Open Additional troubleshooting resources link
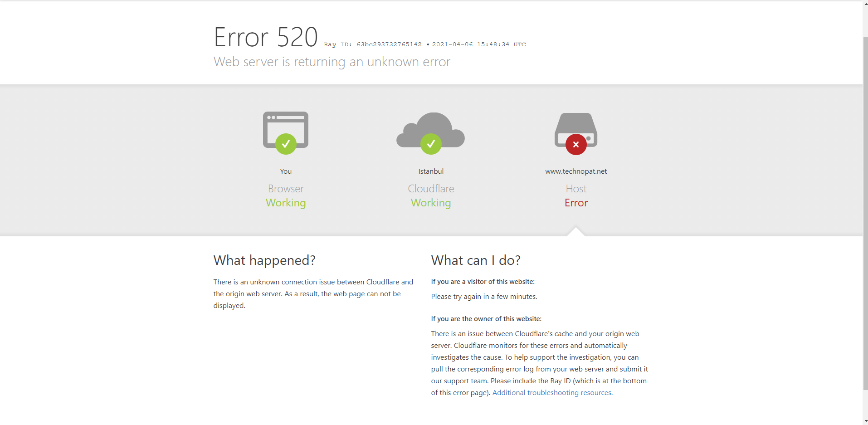868x425 pixels. point(552,393)
